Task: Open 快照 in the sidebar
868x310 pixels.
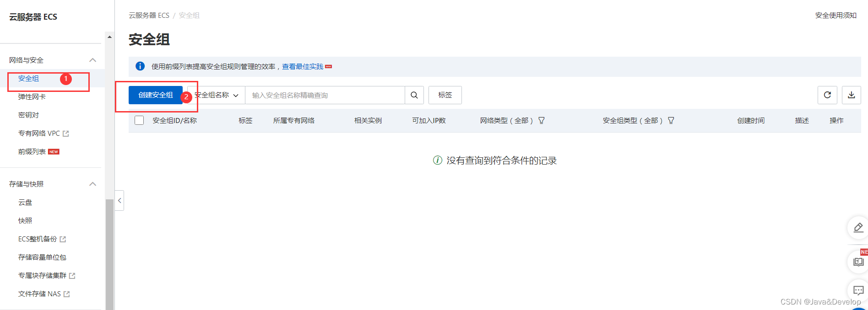Action: [25, 221]
